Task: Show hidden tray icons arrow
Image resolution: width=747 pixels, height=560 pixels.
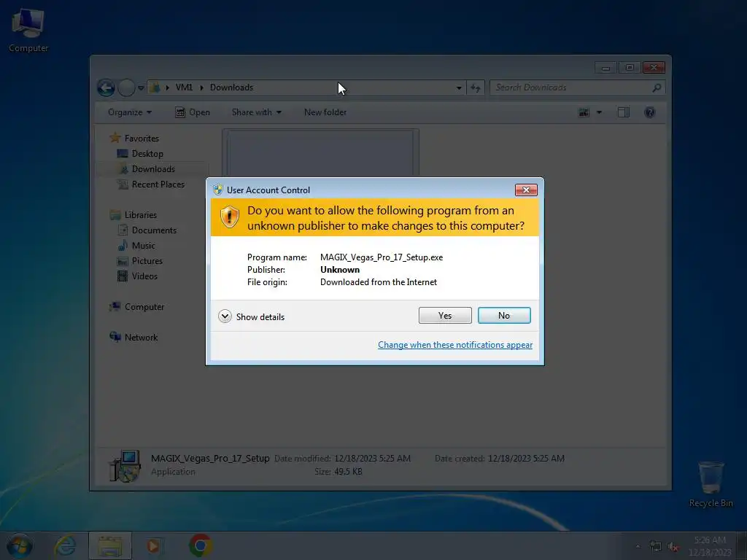Action: (638, 546)
